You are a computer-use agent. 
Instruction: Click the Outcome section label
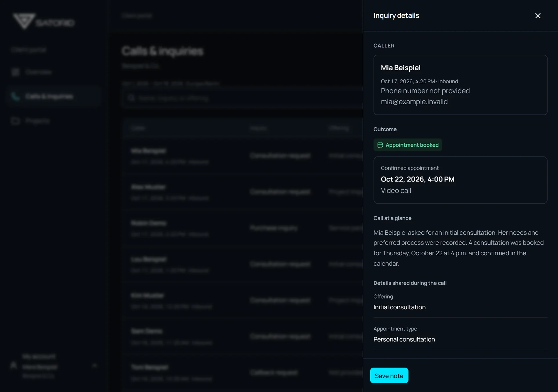[x=385, y=129]
